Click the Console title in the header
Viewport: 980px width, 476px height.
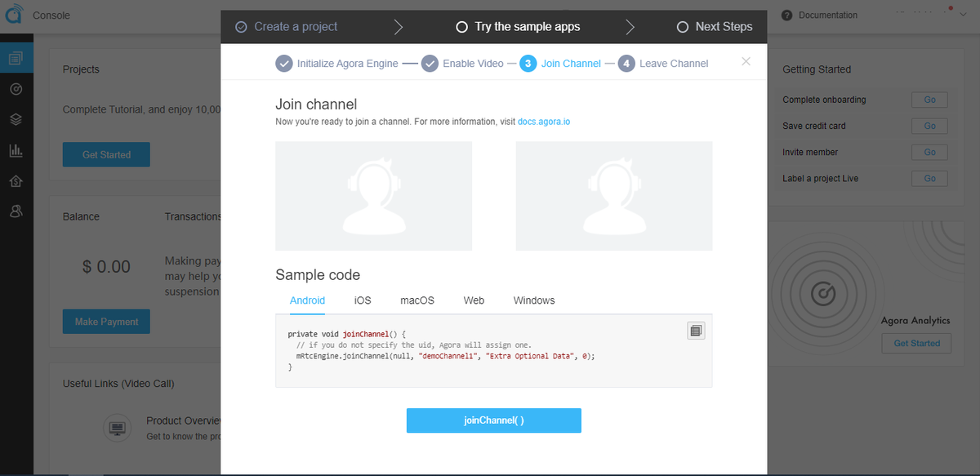point(51,16)
